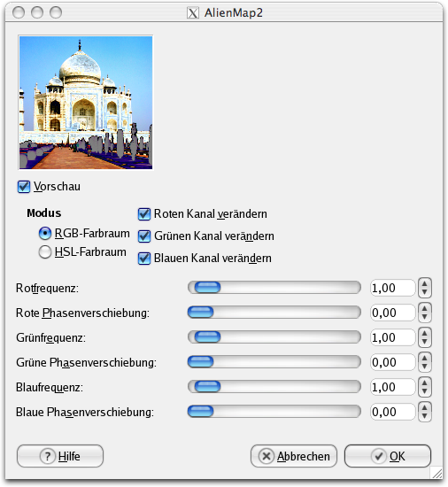Click the window resize grip corner

tap(436, 473)
